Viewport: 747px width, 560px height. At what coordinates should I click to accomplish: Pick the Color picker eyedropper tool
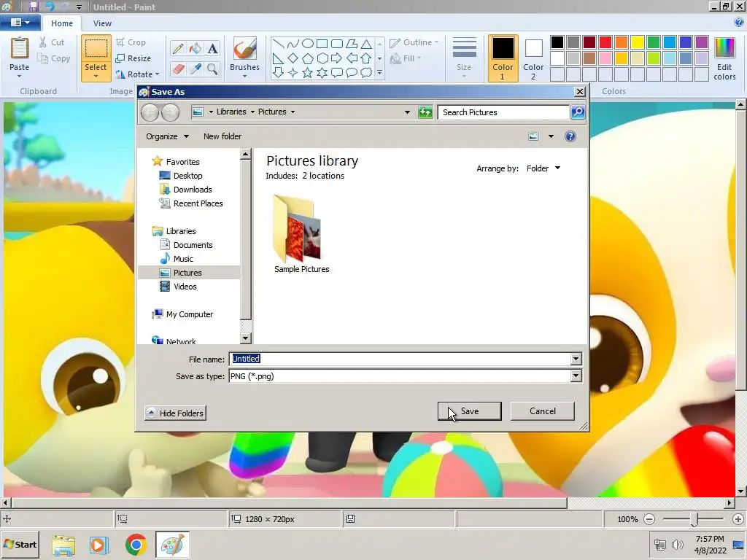[195, 69]
